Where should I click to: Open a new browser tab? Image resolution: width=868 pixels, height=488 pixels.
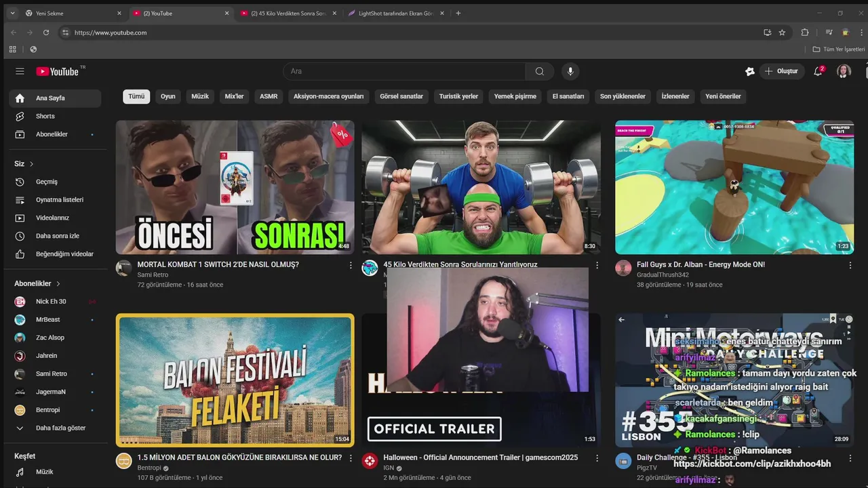458,13
